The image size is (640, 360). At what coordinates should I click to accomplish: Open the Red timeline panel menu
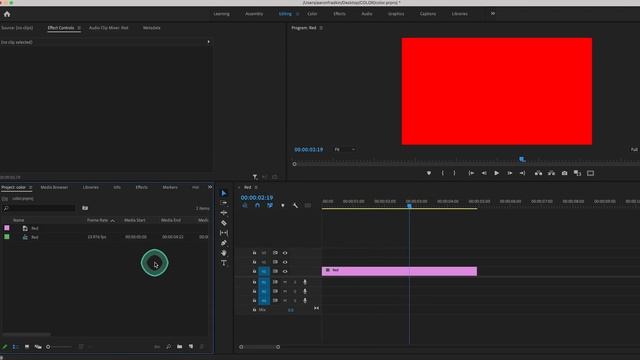pyautogui.click(x=256, y=187)
